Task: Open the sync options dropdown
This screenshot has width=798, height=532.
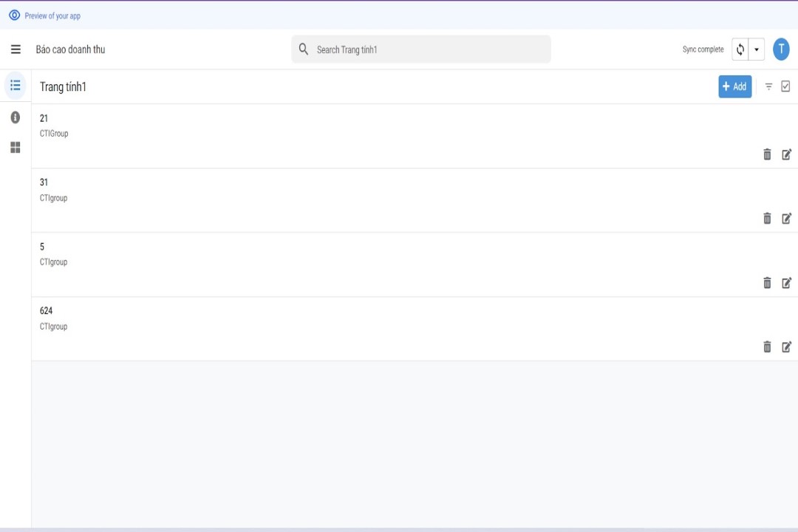Action: tap(756, 49)
